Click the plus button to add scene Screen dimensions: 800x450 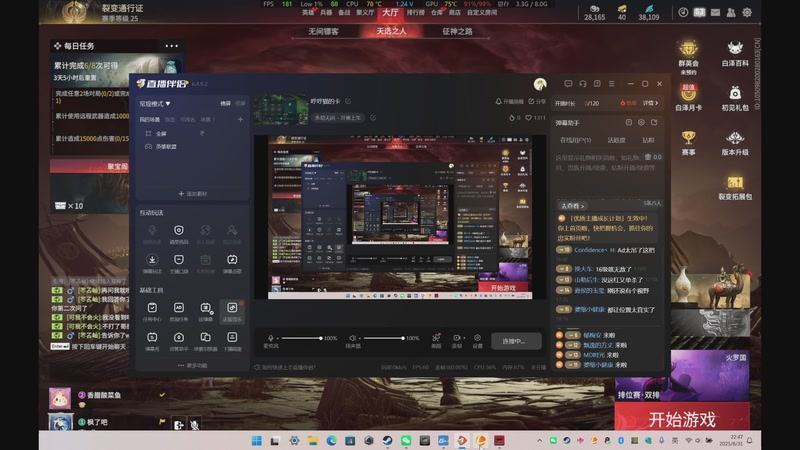[x=240, y=119]
